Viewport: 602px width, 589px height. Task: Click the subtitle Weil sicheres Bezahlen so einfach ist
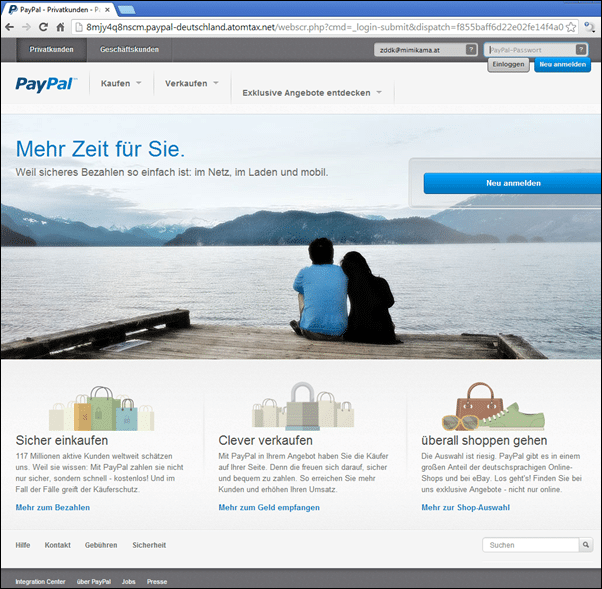pyautogui.click(x=172, y=172)
